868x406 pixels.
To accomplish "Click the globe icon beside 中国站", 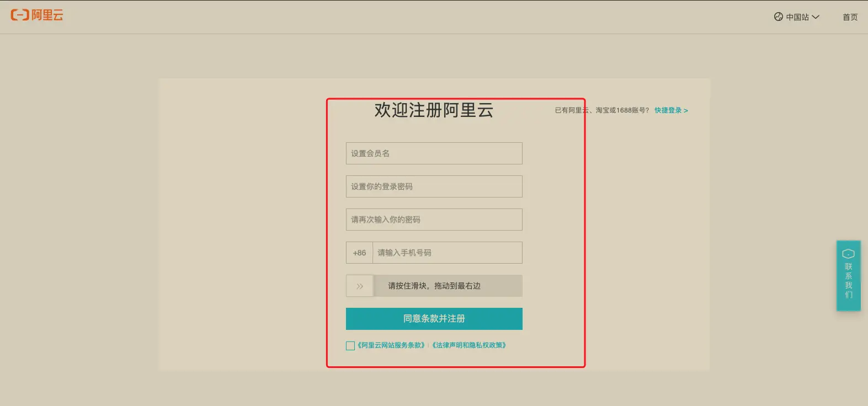I will pos(778,17).
